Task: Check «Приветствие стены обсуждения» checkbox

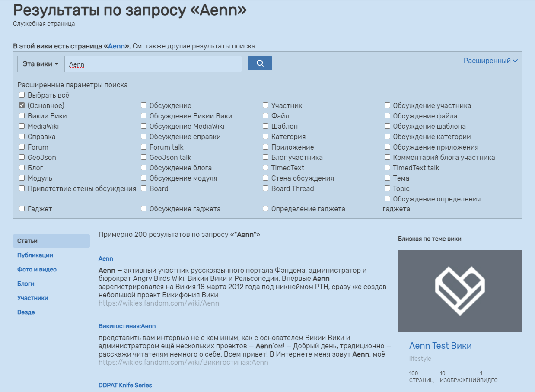Action: point(22,188)
